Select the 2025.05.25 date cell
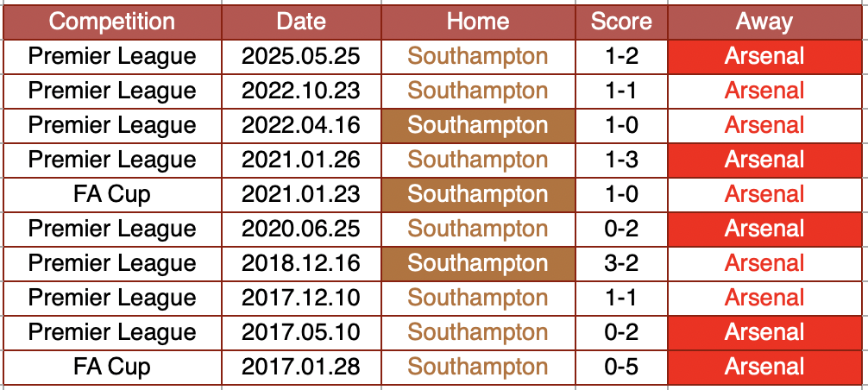Image resolution: width=868 pixels, height=390 pixels. 301,56
